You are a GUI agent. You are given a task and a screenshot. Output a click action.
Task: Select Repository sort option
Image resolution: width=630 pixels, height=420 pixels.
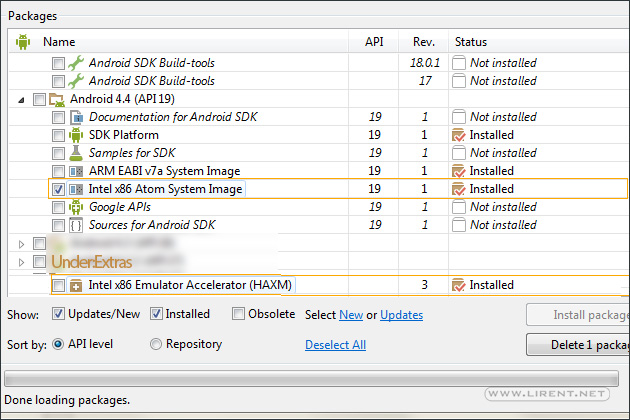point(156,344)
